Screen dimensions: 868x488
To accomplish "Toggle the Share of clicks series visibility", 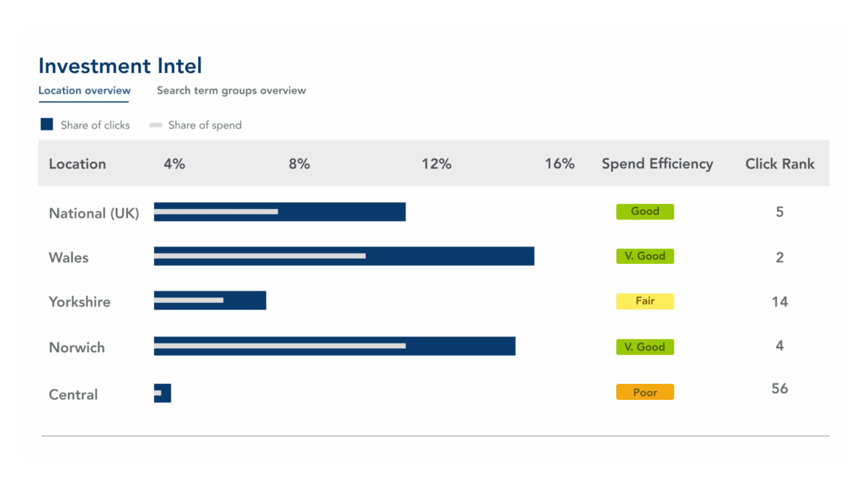I will coord(85,124).
